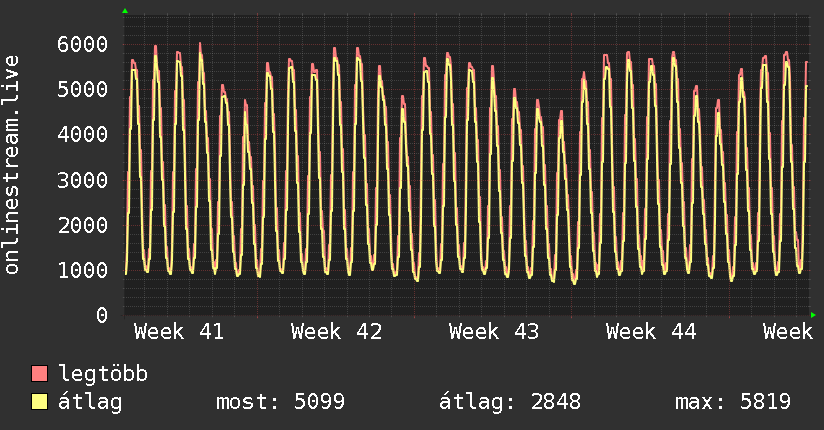The height and width of the screenshot is (430, 824).
Task: Select the 1000 y-axis tick label
Action: tap(83, 270)
